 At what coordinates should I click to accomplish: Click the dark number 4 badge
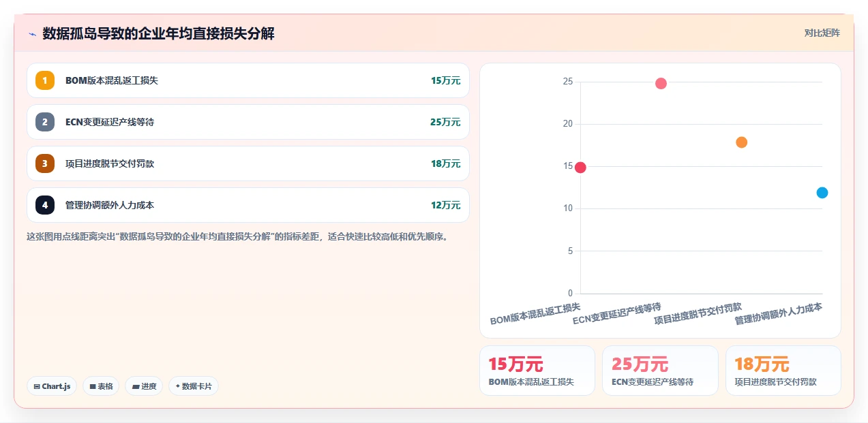tap(45, 205)
